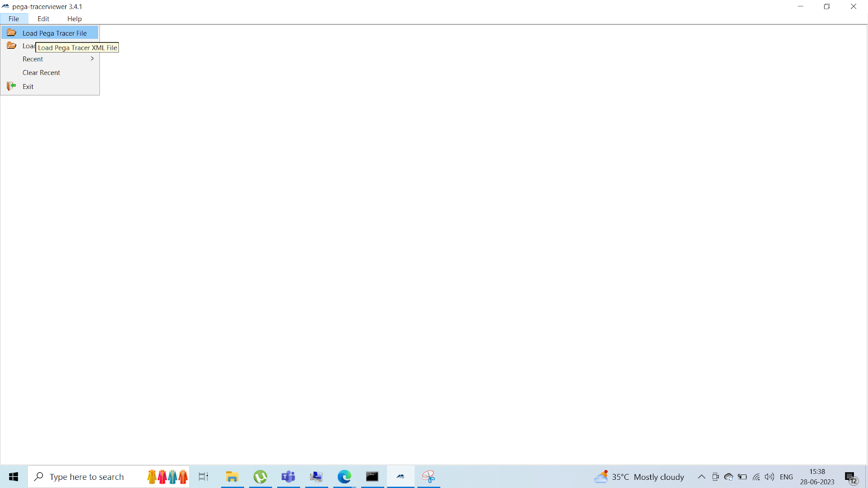Viewport: 868px width, 488px height.
Task: Click the pega-tracerviewer taskbar icon
Action: point(400,477)
